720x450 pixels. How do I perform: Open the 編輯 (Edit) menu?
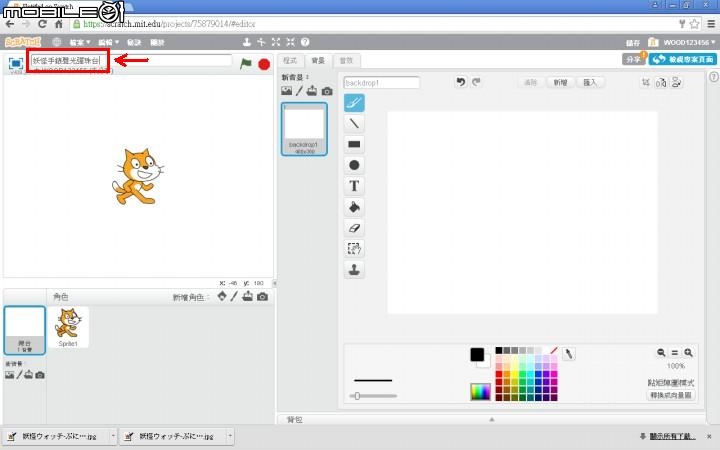pyautogui.click(x=108, y=42)
